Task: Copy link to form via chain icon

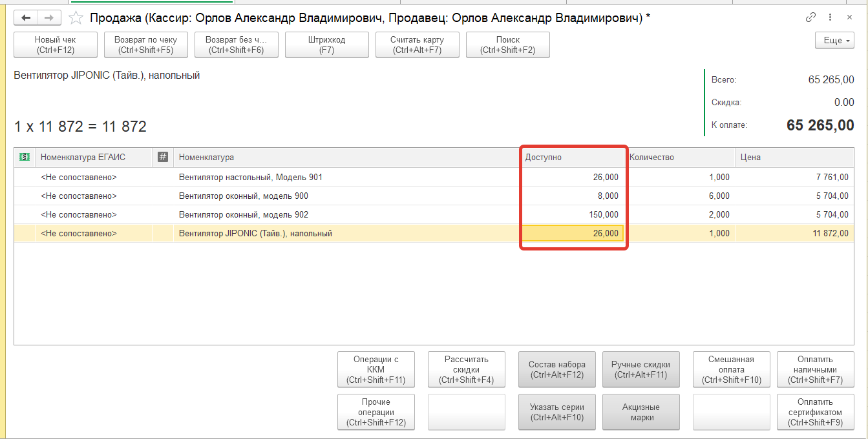Action: pyautogui.click(x=810, y=18)
